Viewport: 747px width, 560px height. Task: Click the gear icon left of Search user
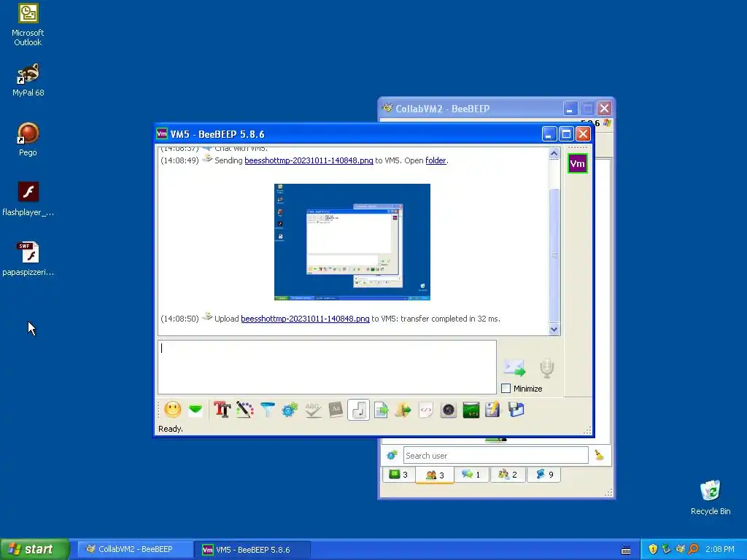[392, 455]
